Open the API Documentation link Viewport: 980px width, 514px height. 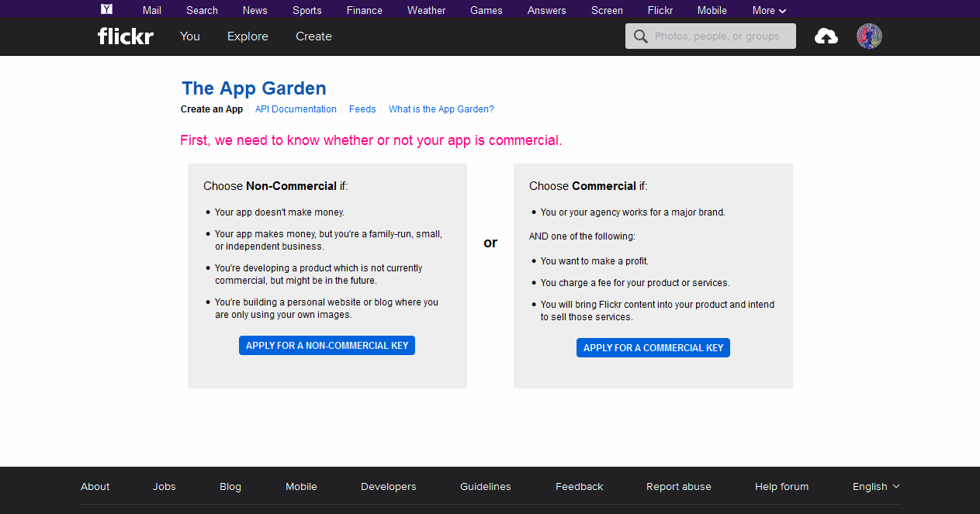click(x=296, y=109)
